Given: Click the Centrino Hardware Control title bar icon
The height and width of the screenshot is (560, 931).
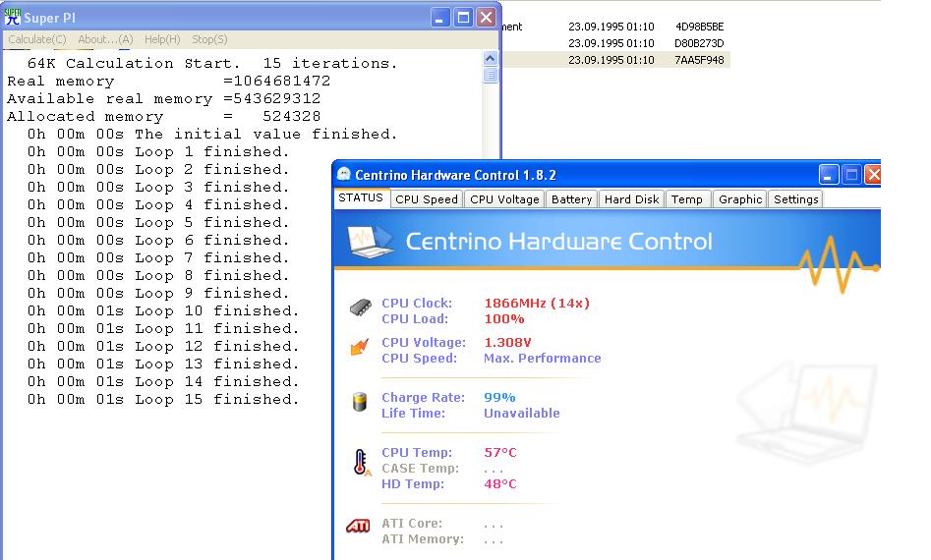Looking at the screenshot, I should [344, 174].
